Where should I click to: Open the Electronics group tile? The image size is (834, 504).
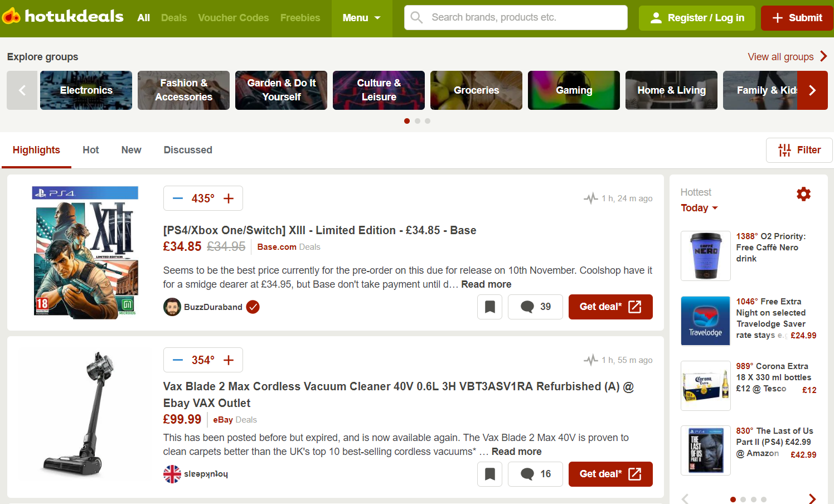pyautogui.click(x=86, y=90)
